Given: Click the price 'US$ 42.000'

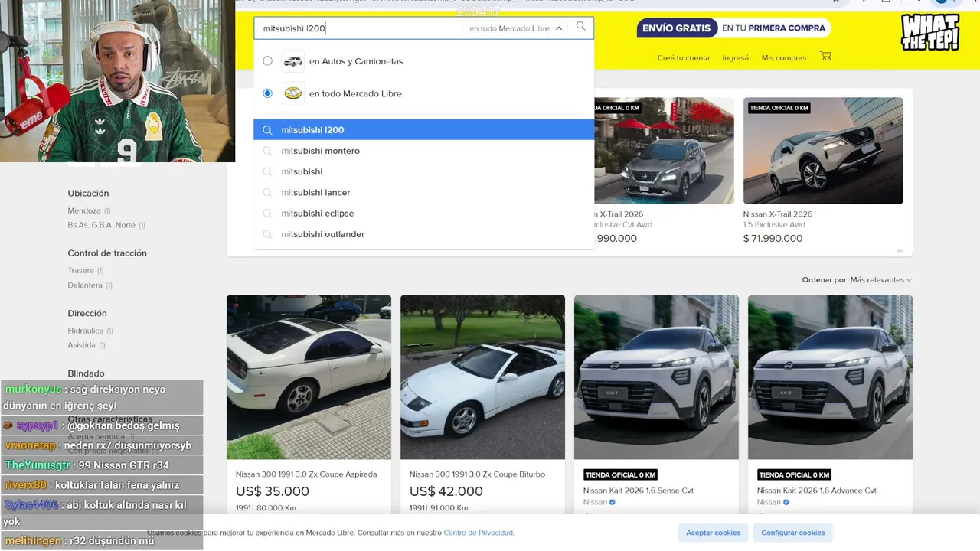Looking at the screenshot, I should click(446, 491).
